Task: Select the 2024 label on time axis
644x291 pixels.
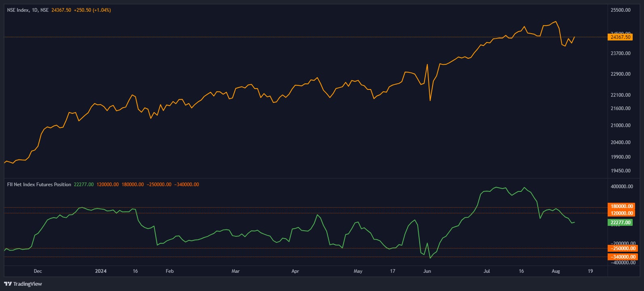Action: (x=101, y=271)
